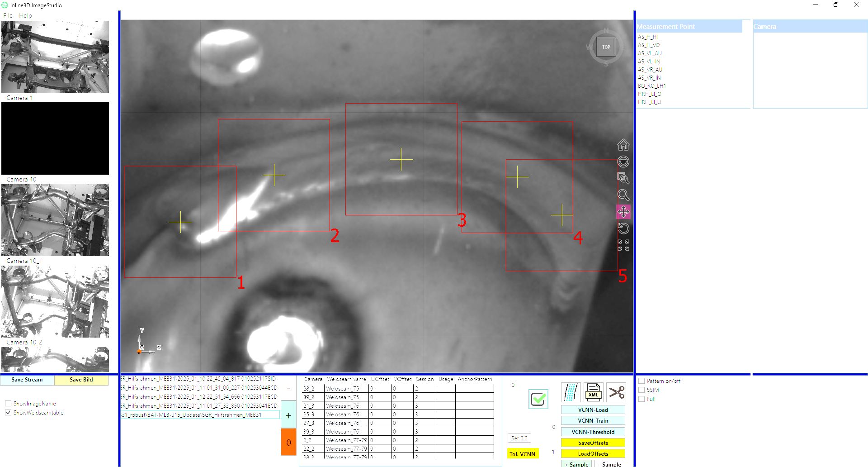This screenshot has height=467, width=868.
Task: Open the File menu
Action: click(x=8, y=15)
